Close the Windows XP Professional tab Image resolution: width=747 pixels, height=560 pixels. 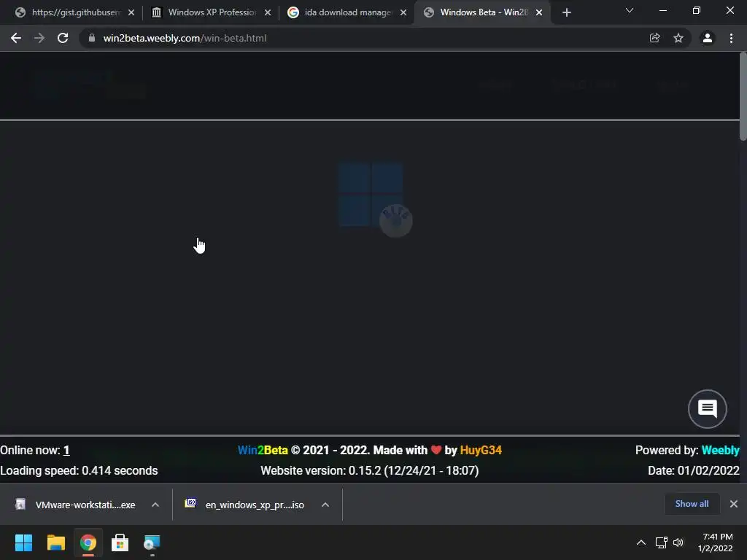tap(268, 12)
